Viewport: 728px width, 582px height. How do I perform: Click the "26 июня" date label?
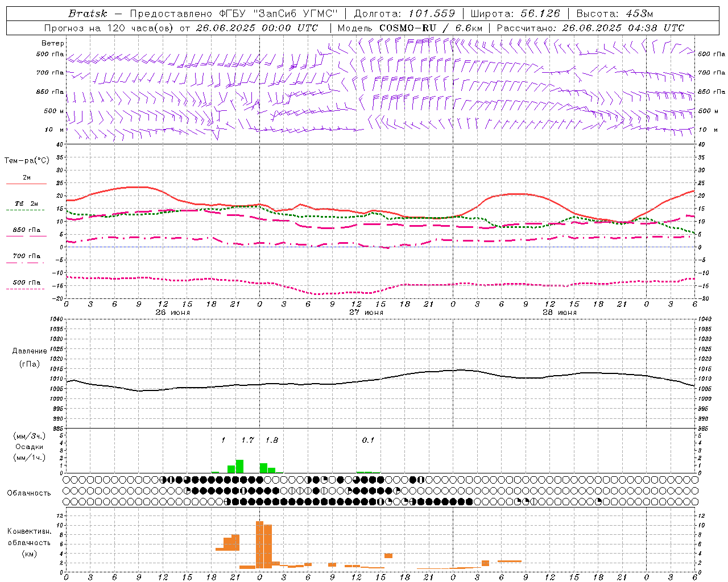(173, 313)
